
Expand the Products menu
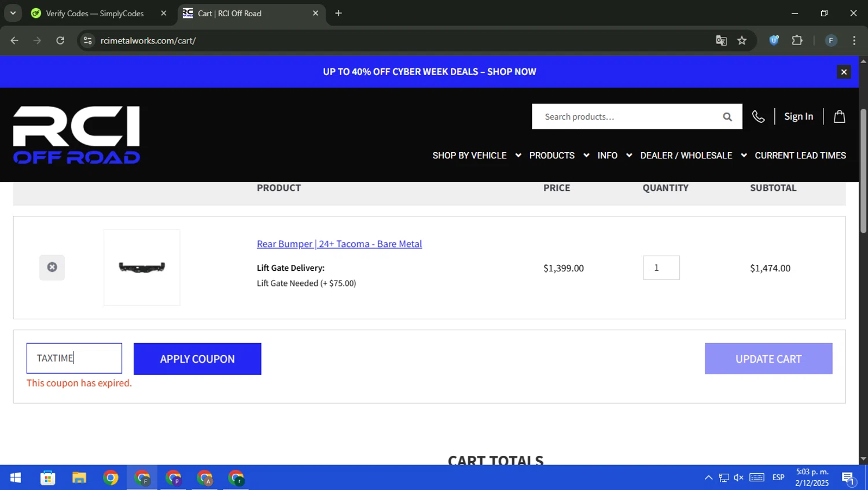(x=559, y=156)
